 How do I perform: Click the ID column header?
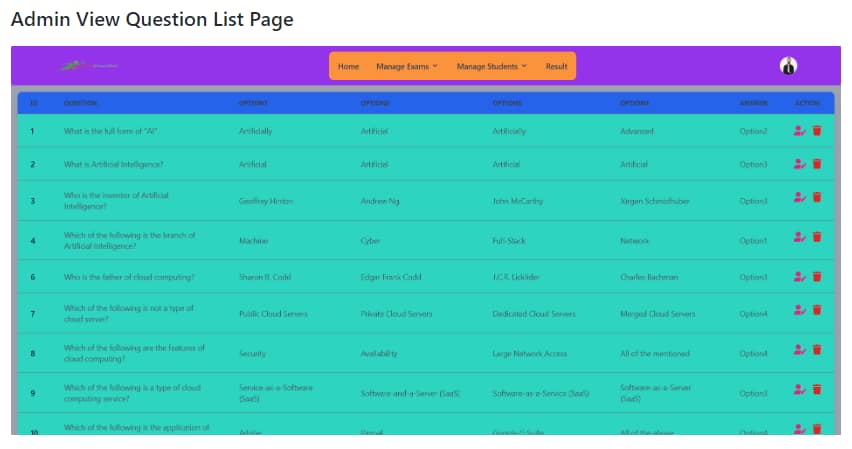click(x=33, y=102)
